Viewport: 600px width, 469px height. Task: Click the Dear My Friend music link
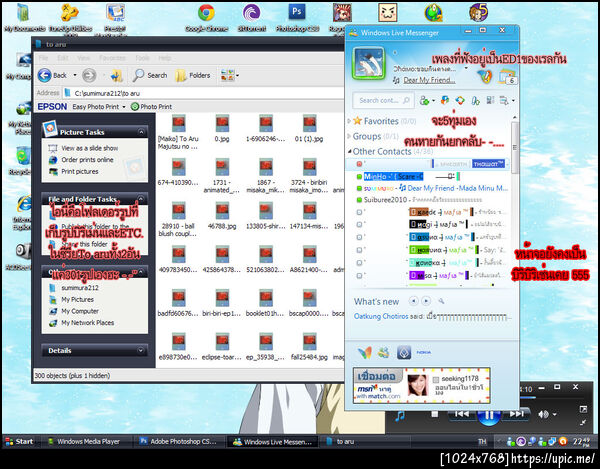tap(429, 80)
